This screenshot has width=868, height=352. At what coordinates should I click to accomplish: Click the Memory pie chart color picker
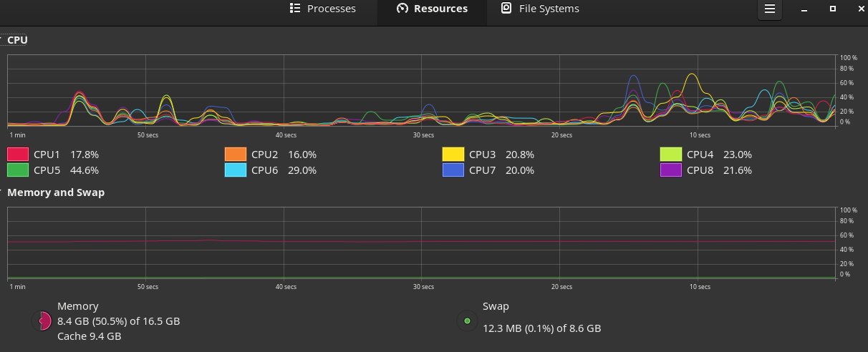(42, 321)
